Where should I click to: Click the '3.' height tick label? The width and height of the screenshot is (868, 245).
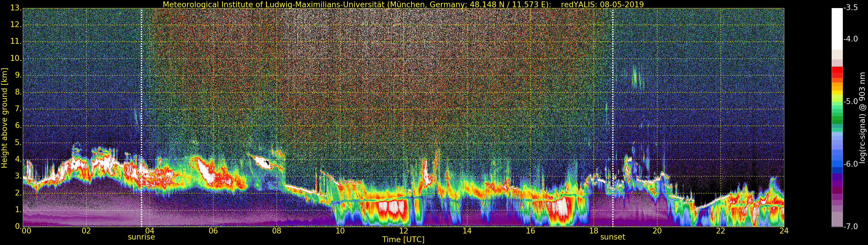(x=18, y=176)
